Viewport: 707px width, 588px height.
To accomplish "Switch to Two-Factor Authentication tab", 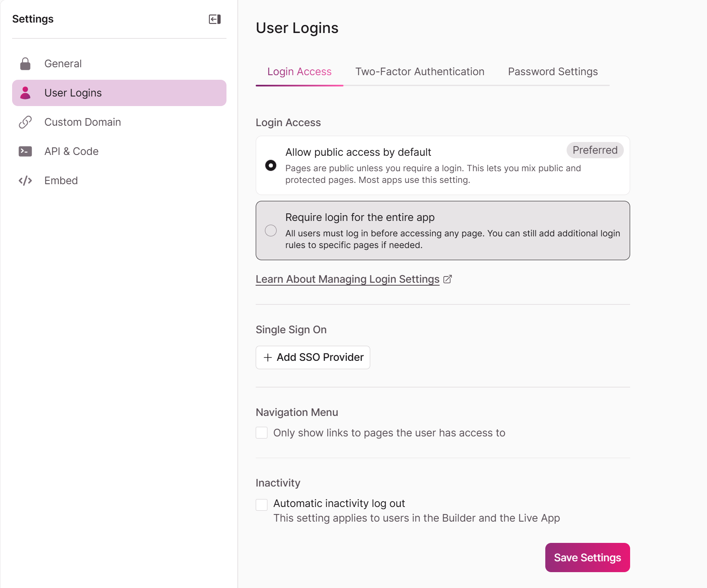I will [x=420, y=72].
